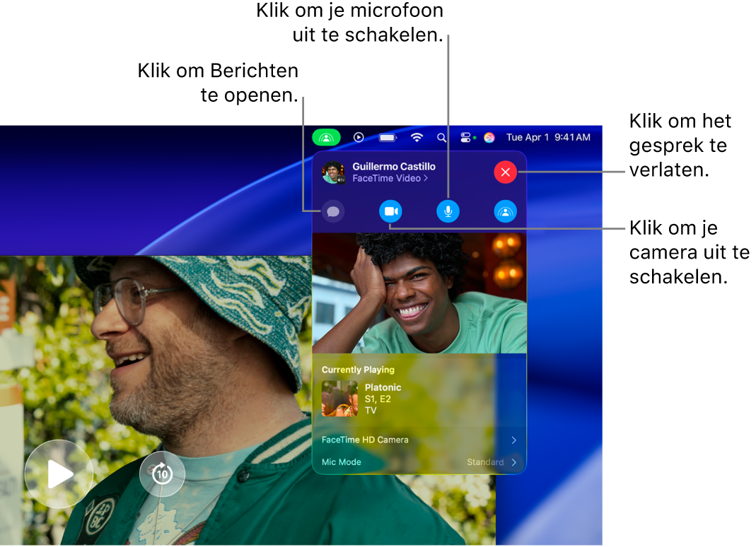Click the date and time Tue Apr 1

point(548,137)
